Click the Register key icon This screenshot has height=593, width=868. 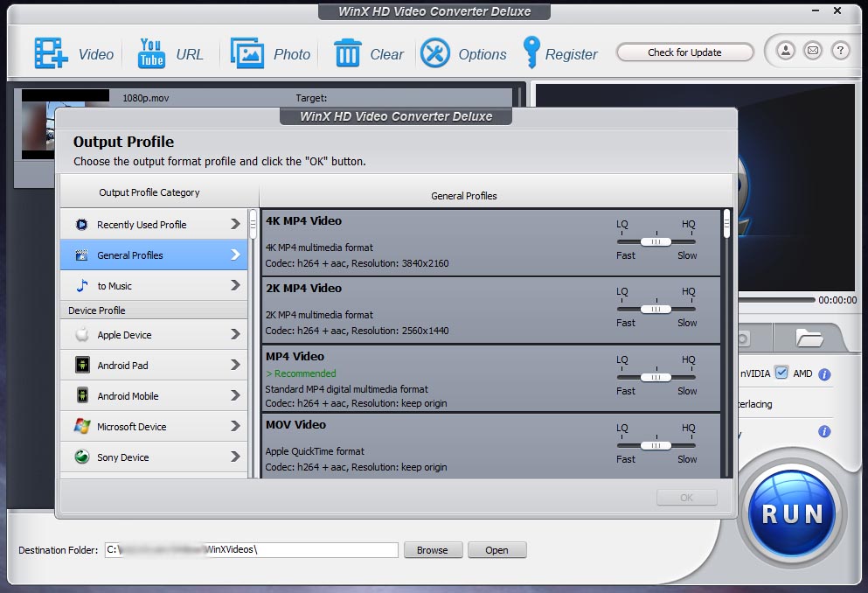[x=531, y=53]
